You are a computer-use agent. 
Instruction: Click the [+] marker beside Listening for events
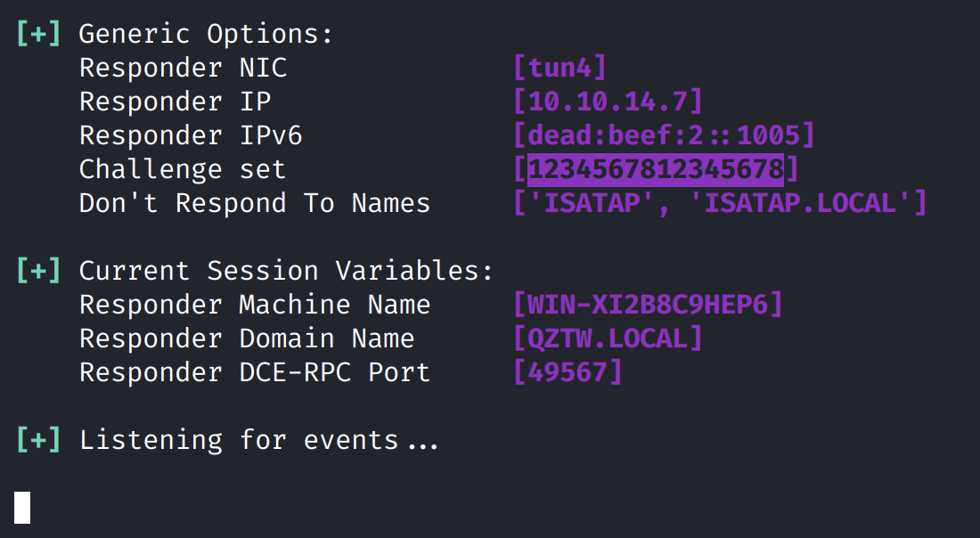pyautogui.click(x=38, y=440)
